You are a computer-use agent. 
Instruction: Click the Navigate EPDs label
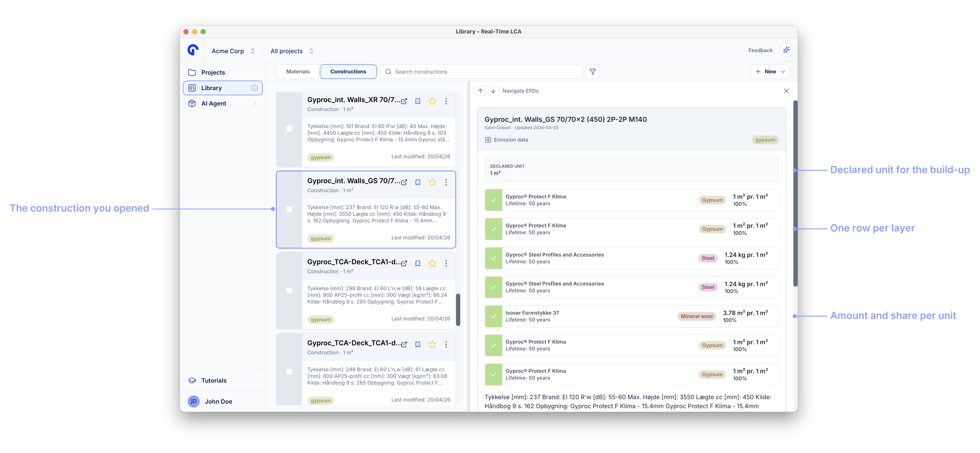point(520,91)
